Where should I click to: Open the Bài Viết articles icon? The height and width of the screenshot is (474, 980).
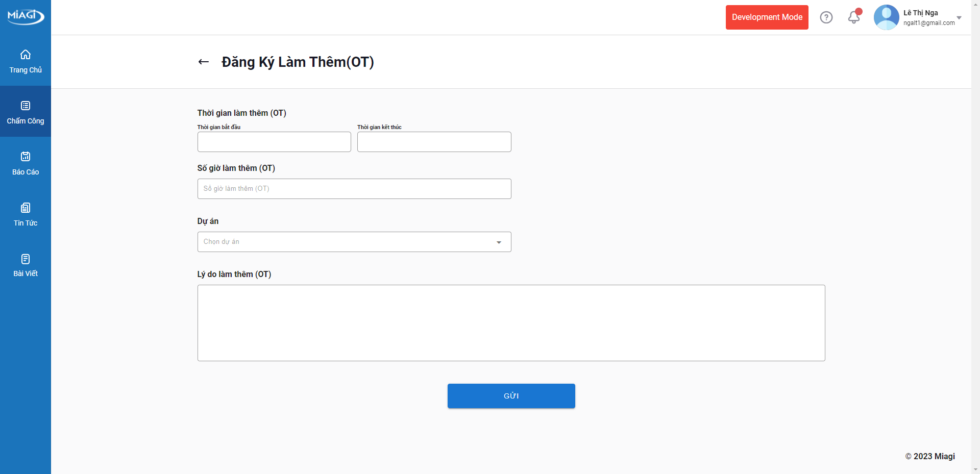tap(26, 259)
